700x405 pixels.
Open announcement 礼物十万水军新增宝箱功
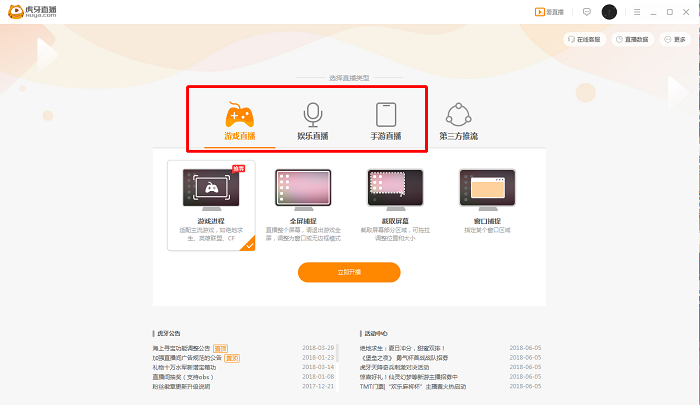(184, 367)
